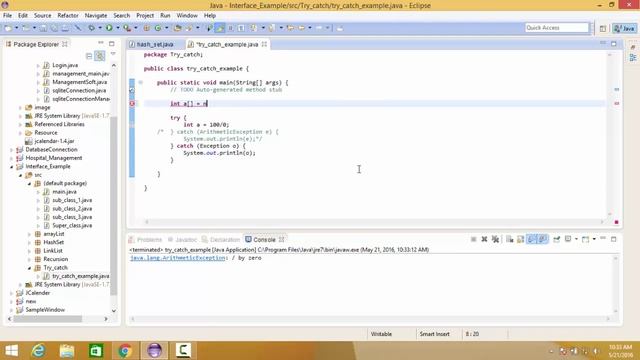Run the program with green Run icon

pyautogui.click(x=109, y=28)
